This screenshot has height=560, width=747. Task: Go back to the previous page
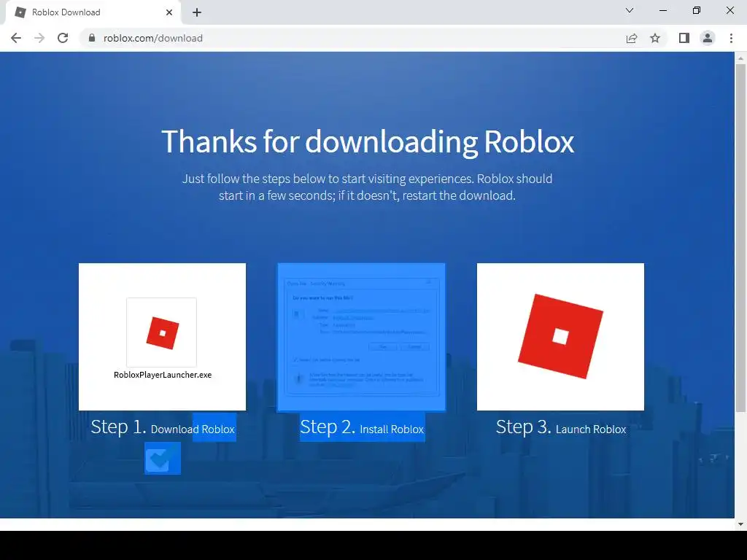pos(16,38)
